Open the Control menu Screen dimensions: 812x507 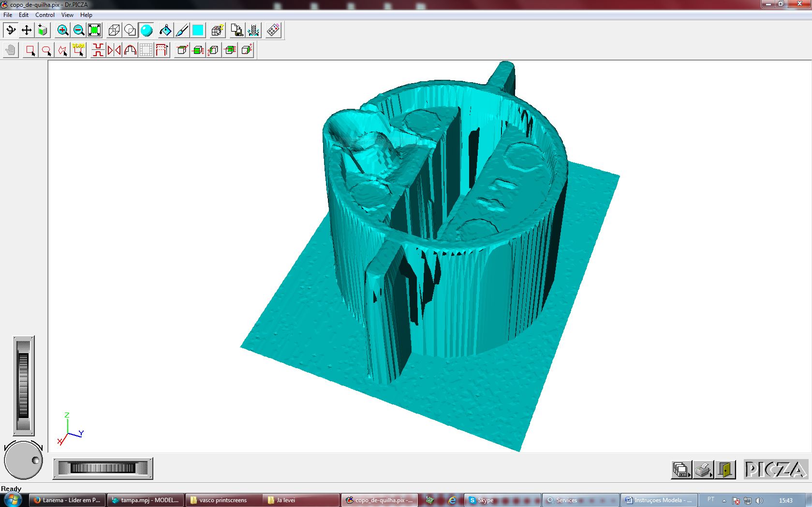point(45,15)
